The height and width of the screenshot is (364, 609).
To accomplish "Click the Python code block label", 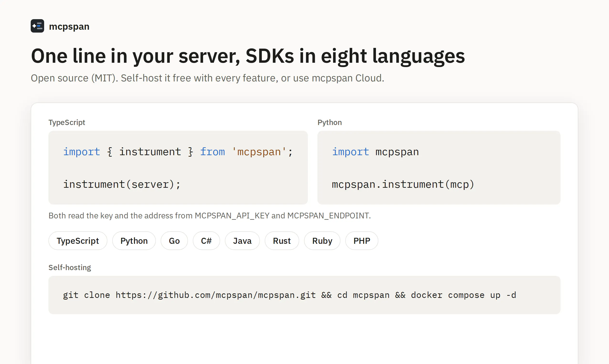I will coord(329,122).
